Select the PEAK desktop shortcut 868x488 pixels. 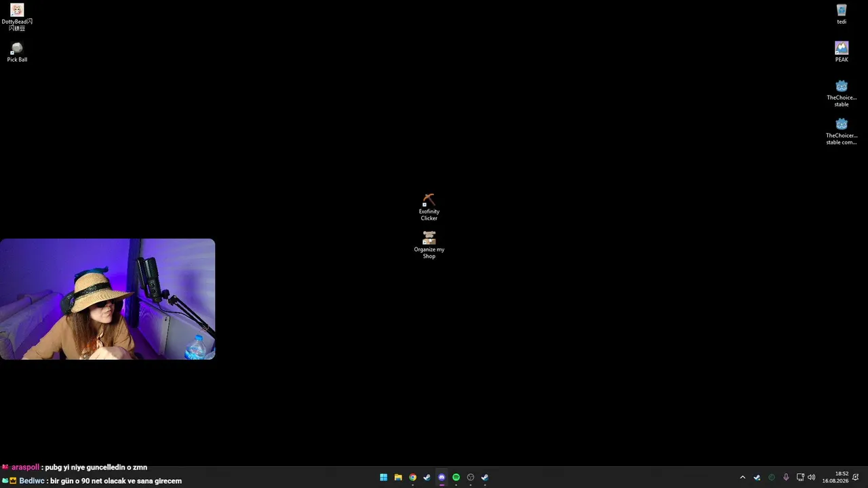click(x=842, y=52)
